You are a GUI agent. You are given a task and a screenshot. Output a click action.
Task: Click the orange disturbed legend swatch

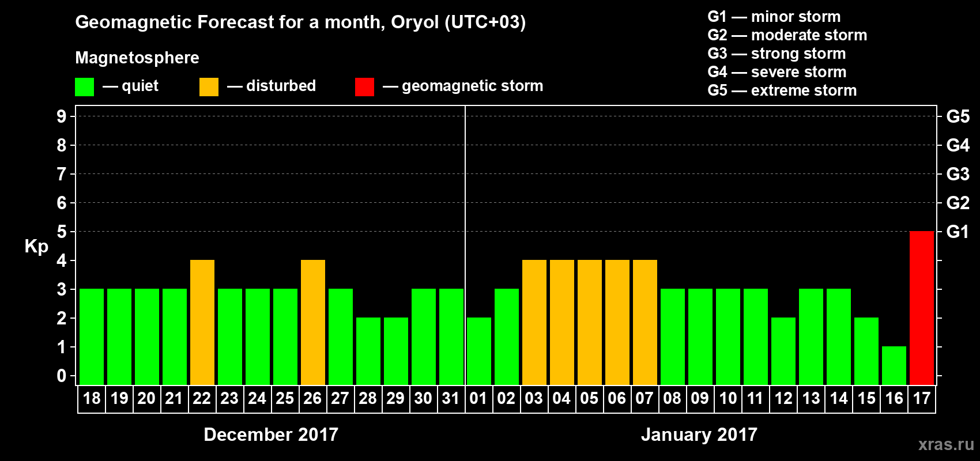click(x=209, y=87)
